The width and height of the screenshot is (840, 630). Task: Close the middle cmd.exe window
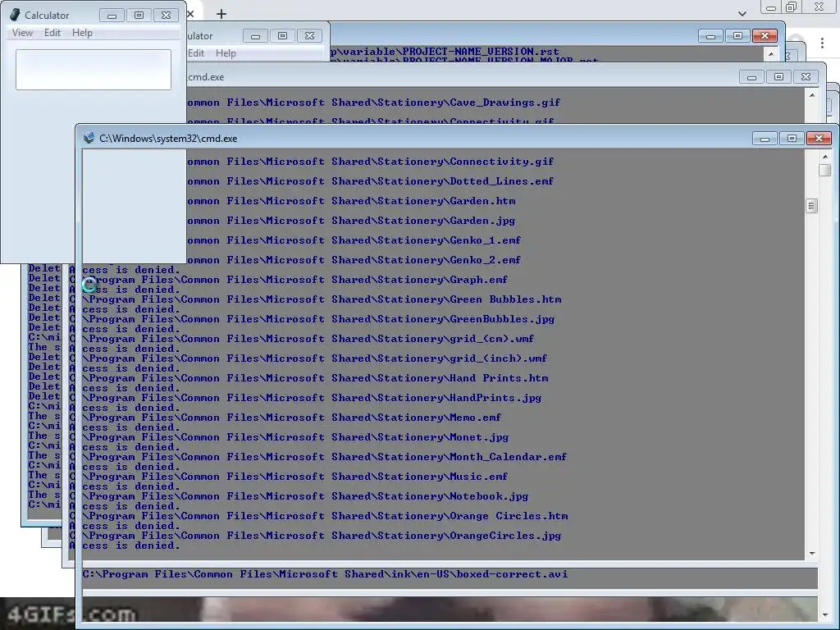tap(806, 77)
